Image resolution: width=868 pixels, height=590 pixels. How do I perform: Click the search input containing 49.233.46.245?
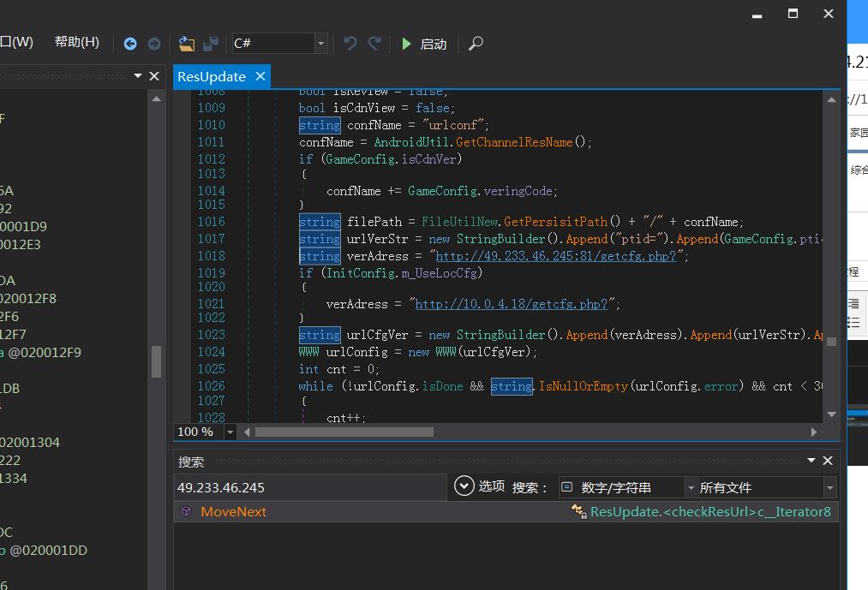(308, 488)
